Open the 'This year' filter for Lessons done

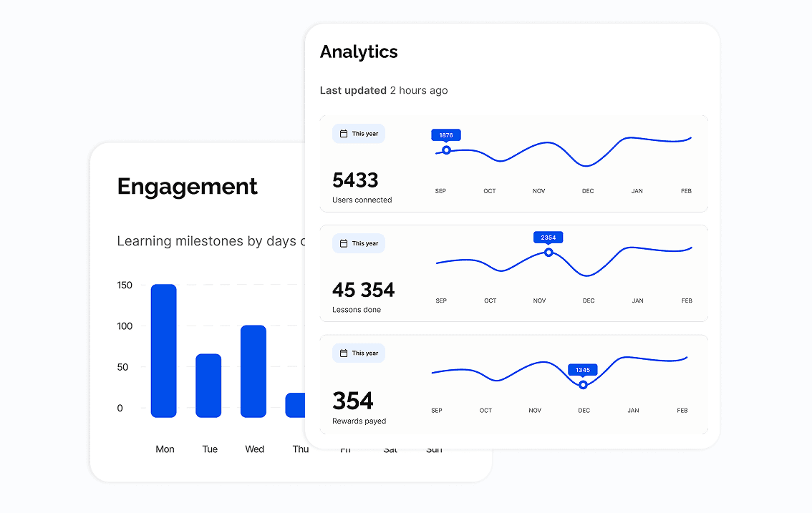tap(358, 243)
